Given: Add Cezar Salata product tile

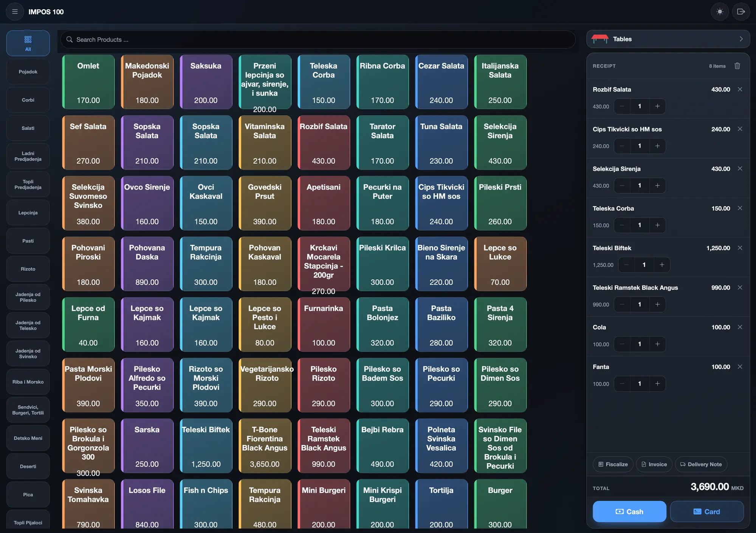Looking at the screenshot, I should pyautogui.click(x=441, y=82).
